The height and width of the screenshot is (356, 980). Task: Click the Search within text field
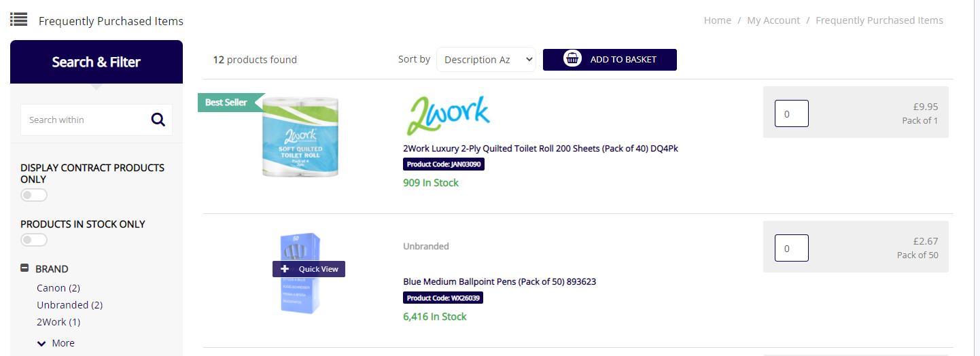85,120
